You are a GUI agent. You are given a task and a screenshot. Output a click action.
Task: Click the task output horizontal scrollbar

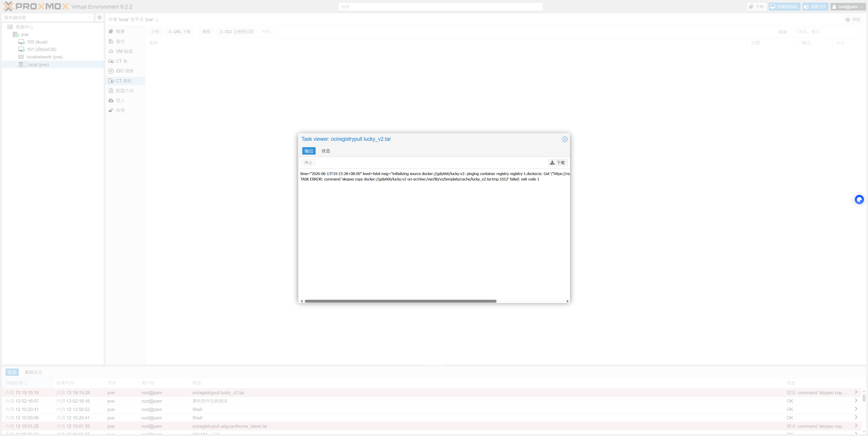click(x=400, y=301)
